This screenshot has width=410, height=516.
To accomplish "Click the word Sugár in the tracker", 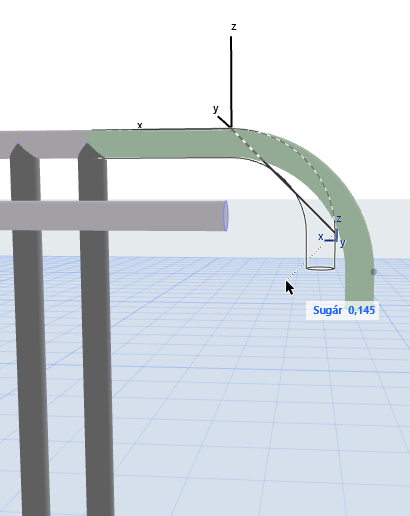I will click(x=327, y=311).
